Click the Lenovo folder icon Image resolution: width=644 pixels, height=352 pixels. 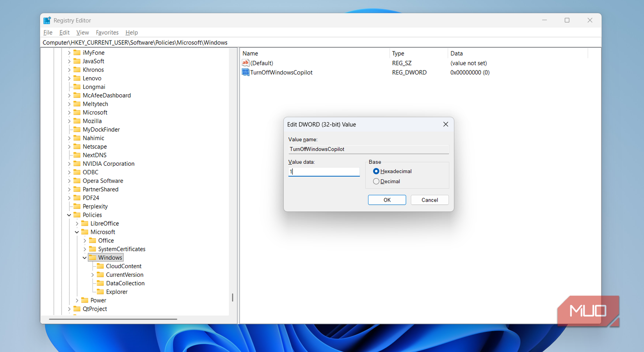point(77,78)
